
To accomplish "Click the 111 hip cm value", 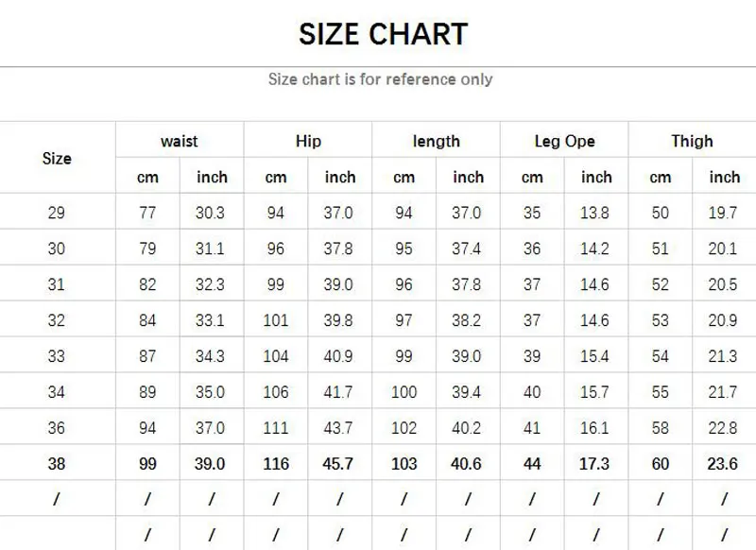I will (276, 428).
